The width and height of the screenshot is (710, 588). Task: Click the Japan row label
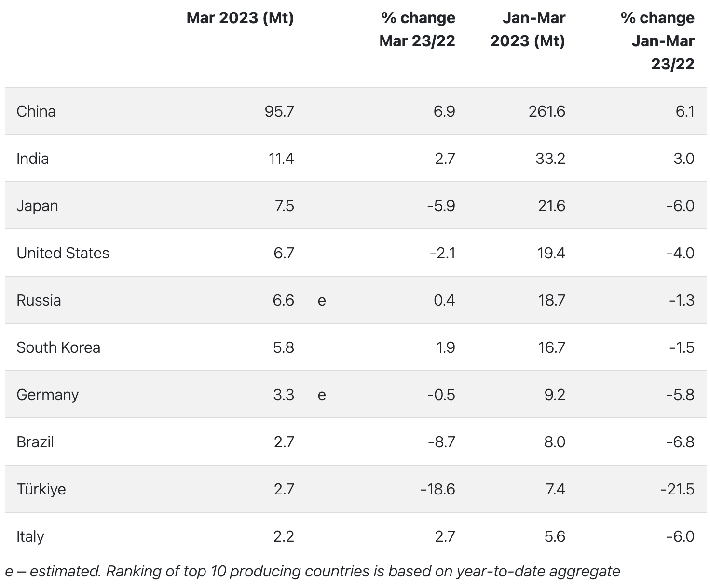(x=37, y=206)
